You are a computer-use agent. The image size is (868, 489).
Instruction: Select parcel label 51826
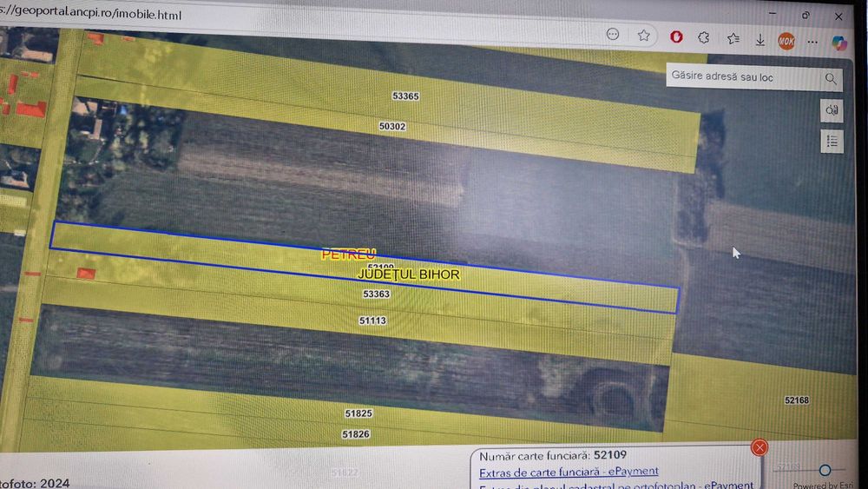tap(355, 435)
